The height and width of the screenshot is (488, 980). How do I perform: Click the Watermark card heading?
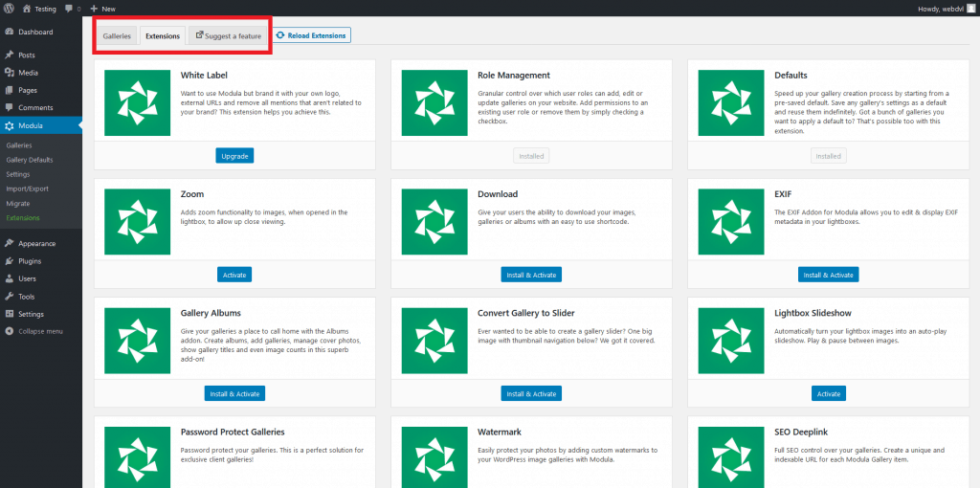[500, 433]
